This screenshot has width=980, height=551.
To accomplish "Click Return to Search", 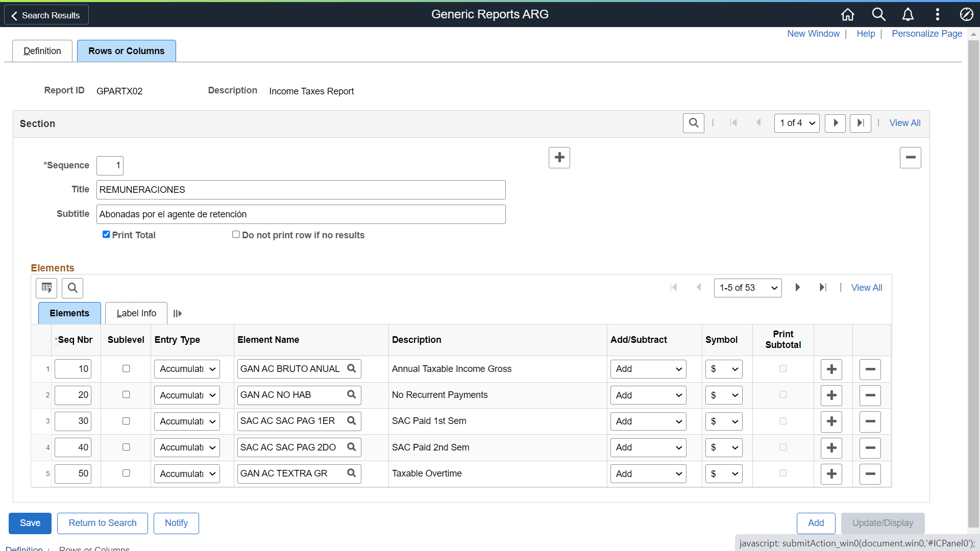I will (102, 523).
